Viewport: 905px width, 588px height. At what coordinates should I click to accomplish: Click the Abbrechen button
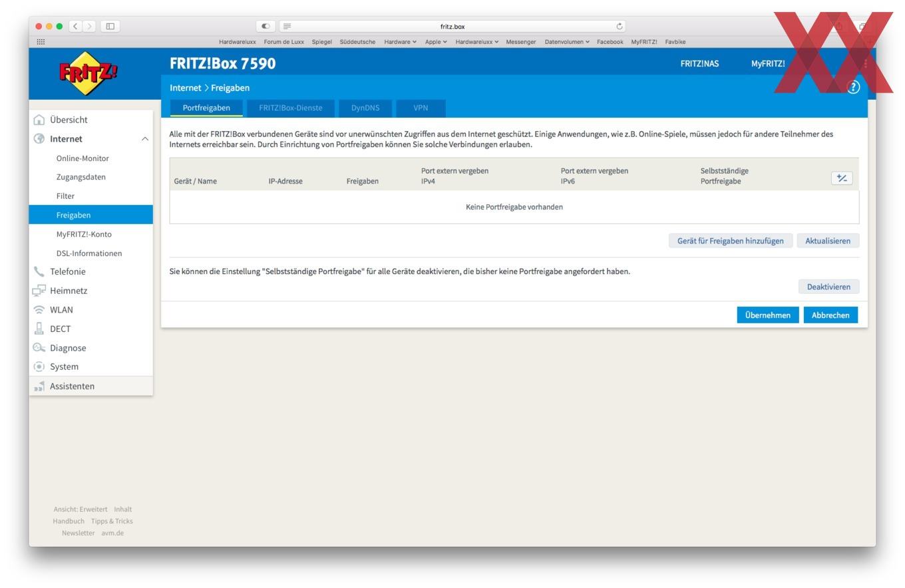(830, 315)
